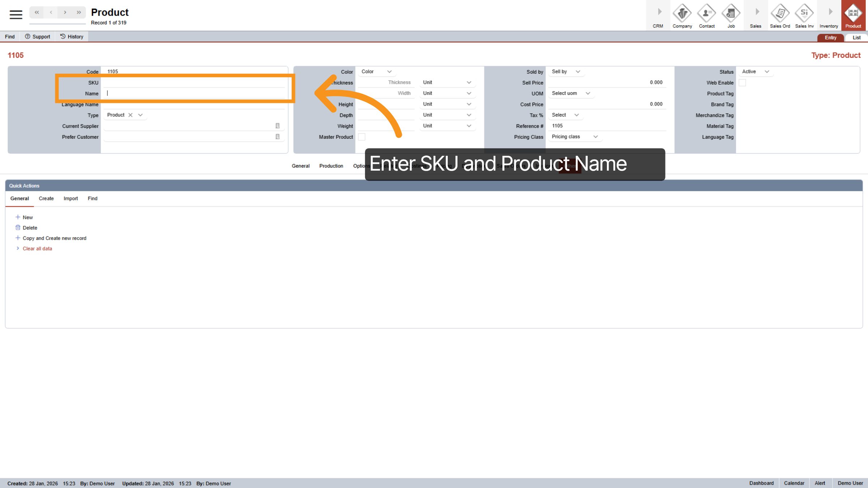This screenshot has width=868, height=488.
Task: Open the Sales Inv module icon
Action: click(804, 14)
